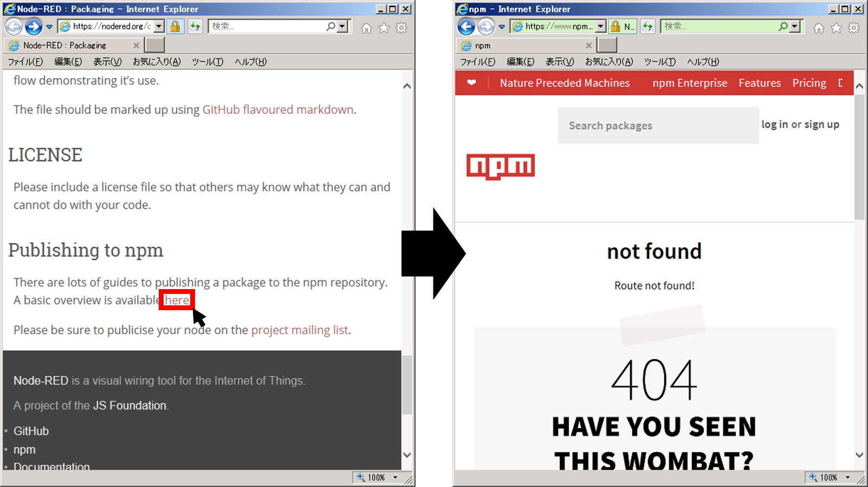The image size is (868, 487).
Task: Open Pricing link in npm header
Action: coord(809,83)
